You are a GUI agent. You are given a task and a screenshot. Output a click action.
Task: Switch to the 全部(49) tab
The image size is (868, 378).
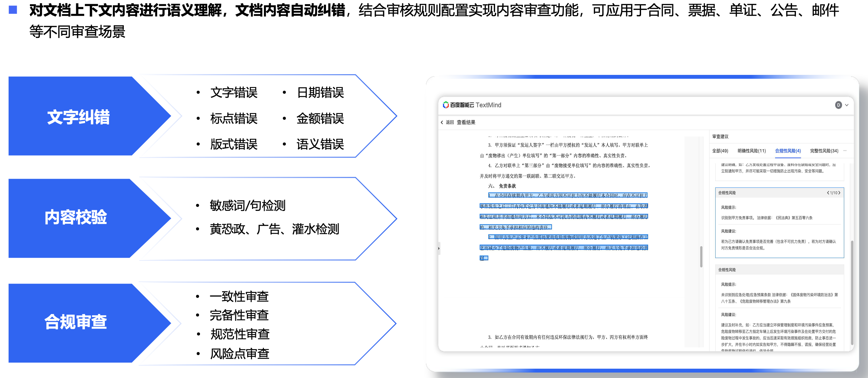click(x=720, y=151)
